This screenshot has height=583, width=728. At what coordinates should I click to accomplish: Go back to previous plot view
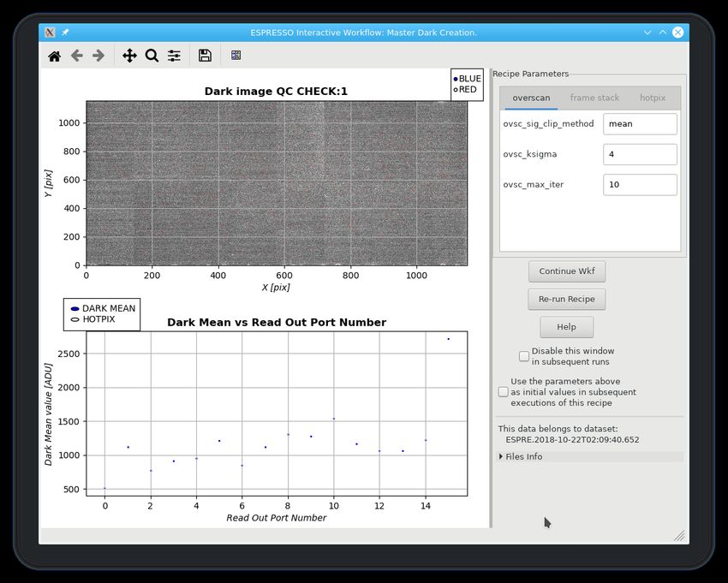(x=76, y=56)
